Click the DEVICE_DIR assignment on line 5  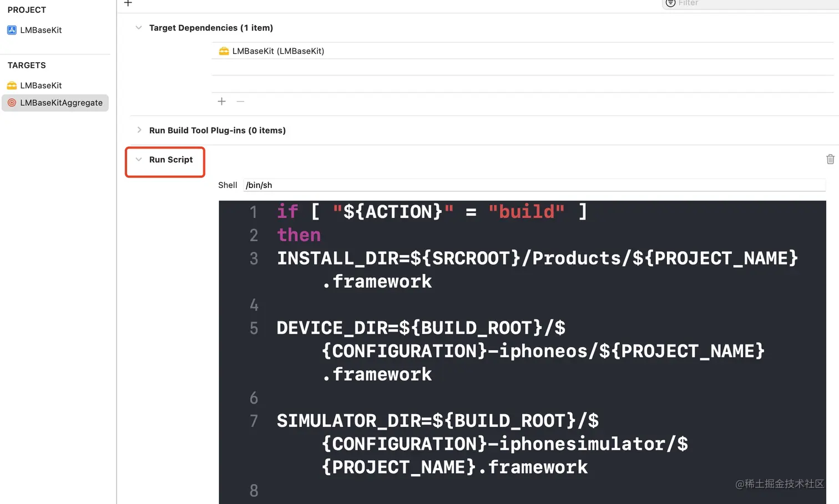click(x=520, y=351)
